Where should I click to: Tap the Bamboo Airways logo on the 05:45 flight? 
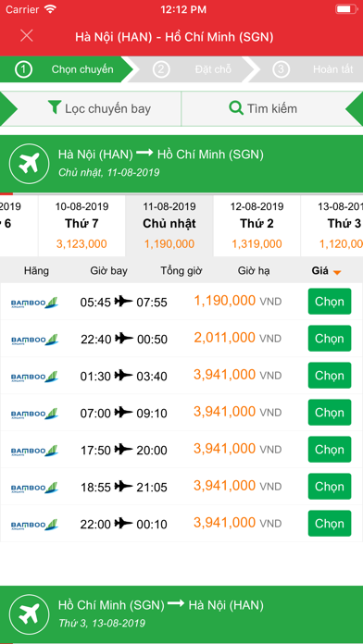tap(34, 303)
